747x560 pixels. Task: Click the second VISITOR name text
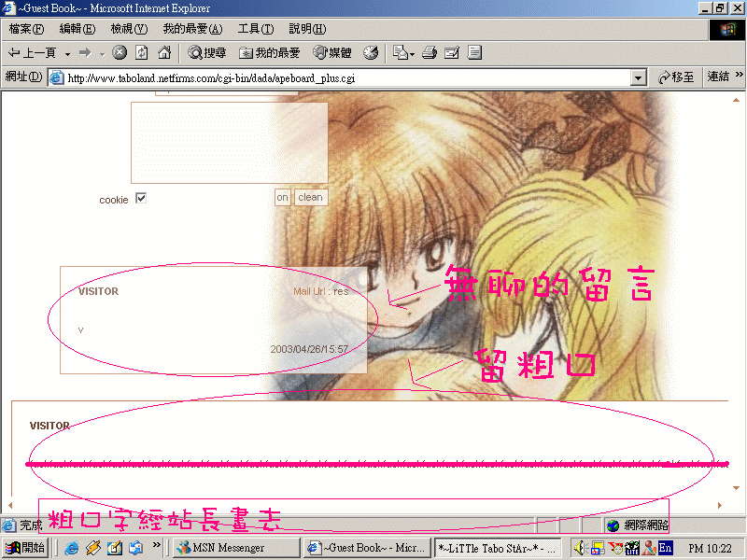pos(49,426)
